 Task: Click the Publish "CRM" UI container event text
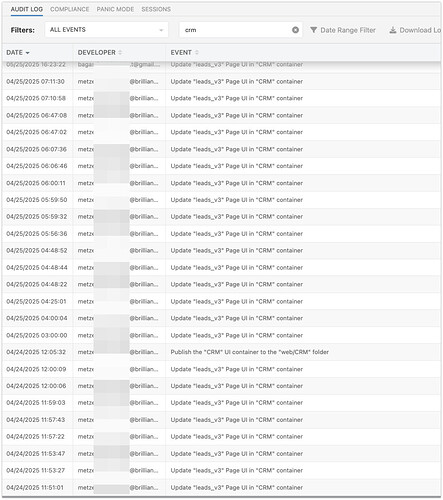click(x=250, y=352)
